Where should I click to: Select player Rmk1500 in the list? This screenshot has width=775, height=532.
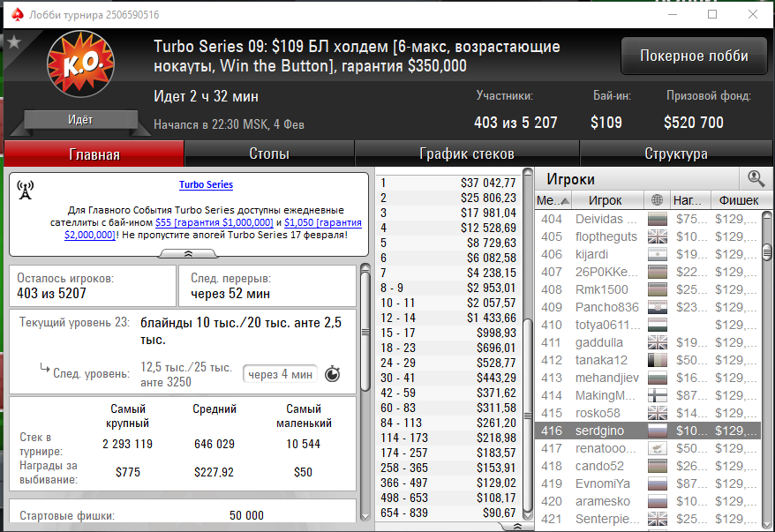[x=648, y=289]
